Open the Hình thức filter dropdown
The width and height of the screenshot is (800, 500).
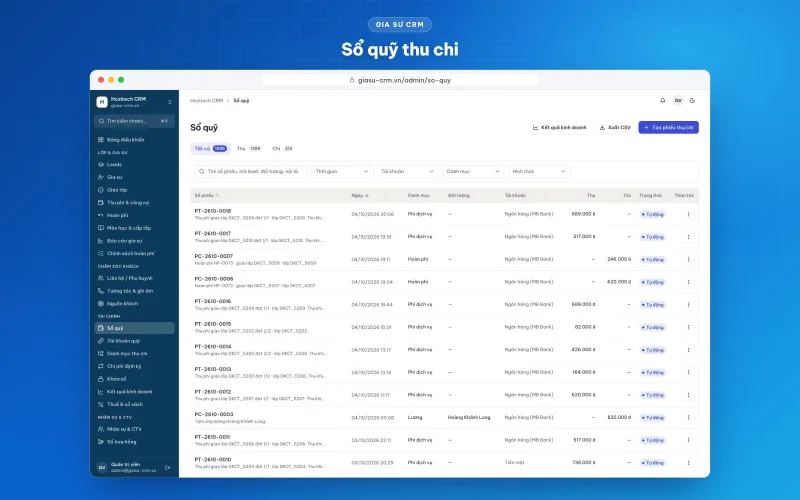pyautogui.click(x=539, y=171)
